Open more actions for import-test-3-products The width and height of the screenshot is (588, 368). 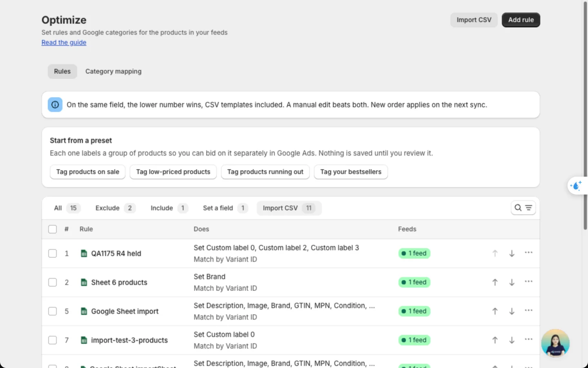click(528, 339)
